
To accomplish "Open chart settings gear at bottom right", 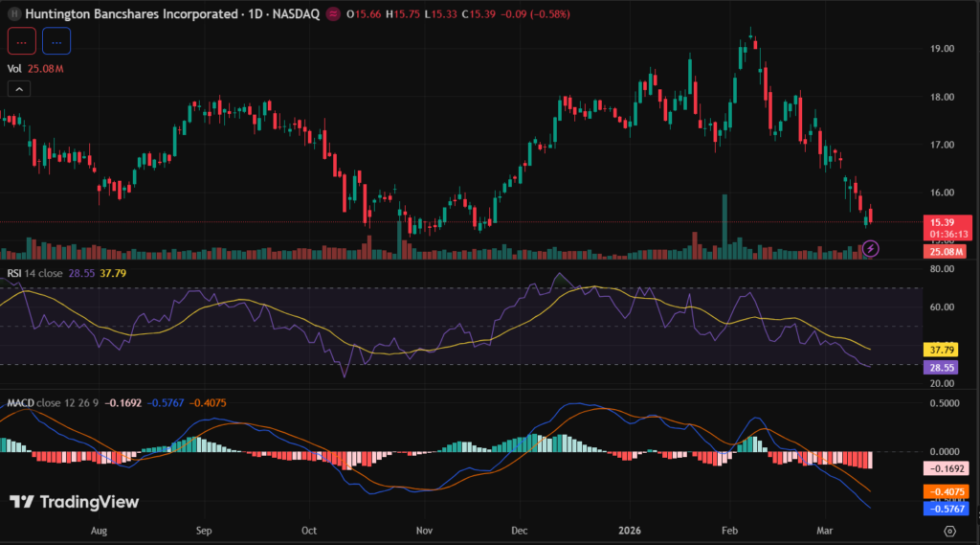I will point(949,531).
